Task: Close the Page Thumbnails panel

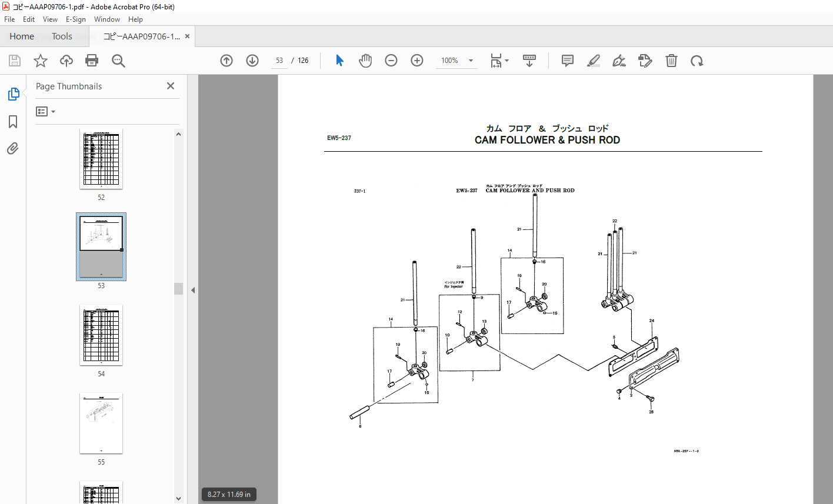Action: (x=171, y=86)
